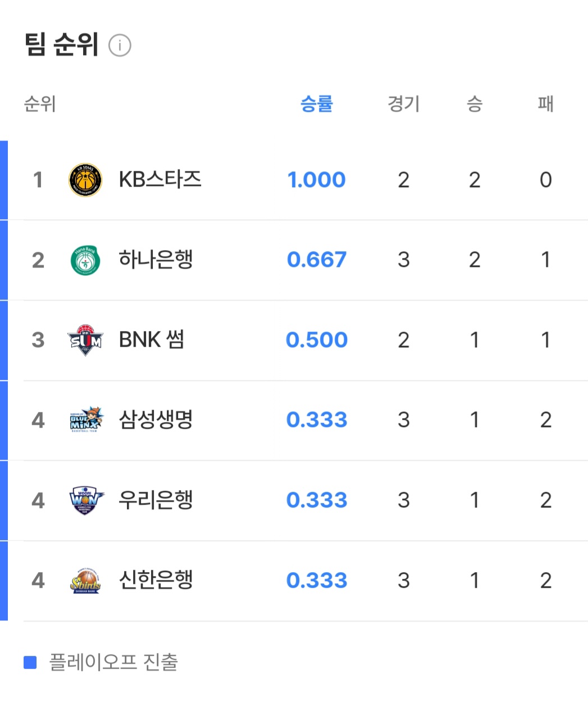Click the blue 플레이오프 진출 legend square

coord(30,663)
